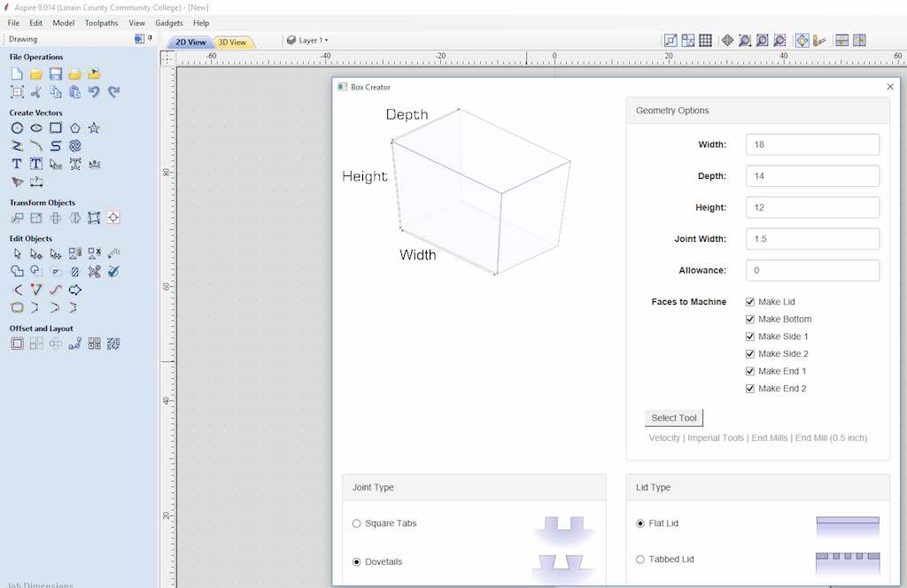907x588 pixels.
Task: Open the Model menu
Action: [63, 23]
